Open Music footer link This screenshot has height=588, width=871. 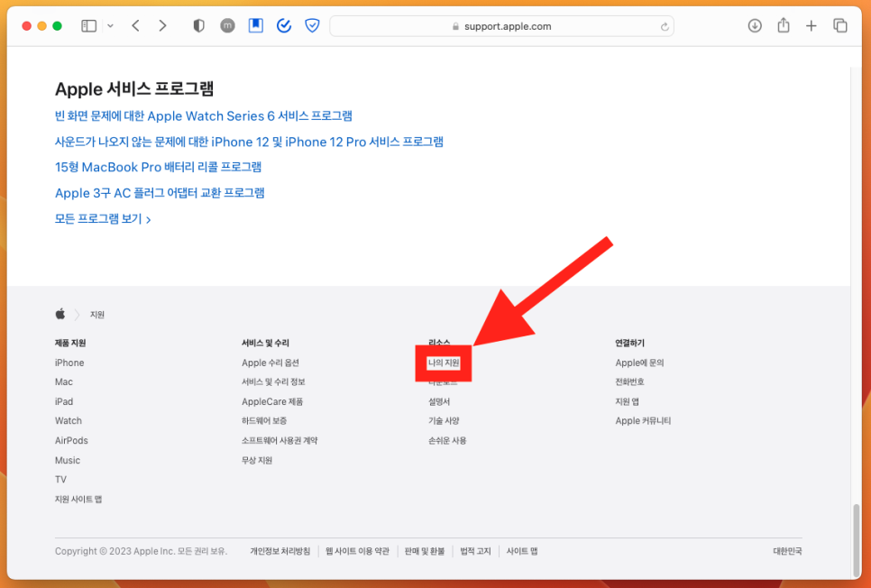tap(68, 460)
